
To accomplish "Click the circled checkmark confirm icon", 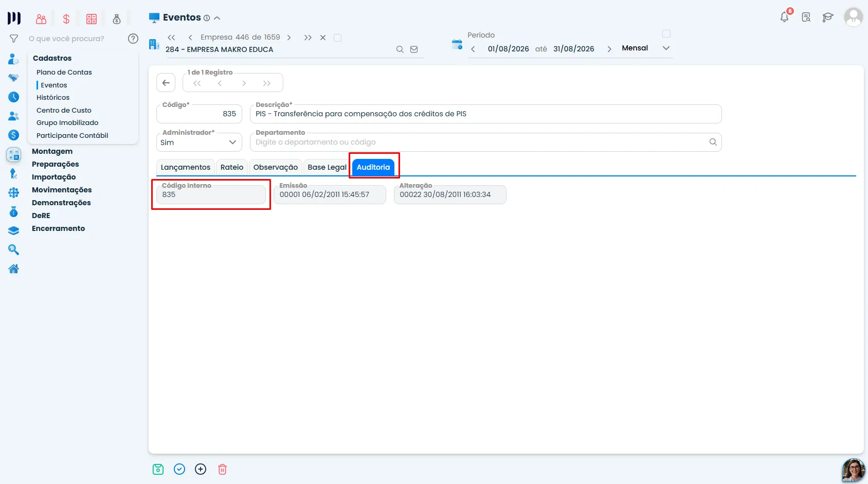I will tap(179, 469).
